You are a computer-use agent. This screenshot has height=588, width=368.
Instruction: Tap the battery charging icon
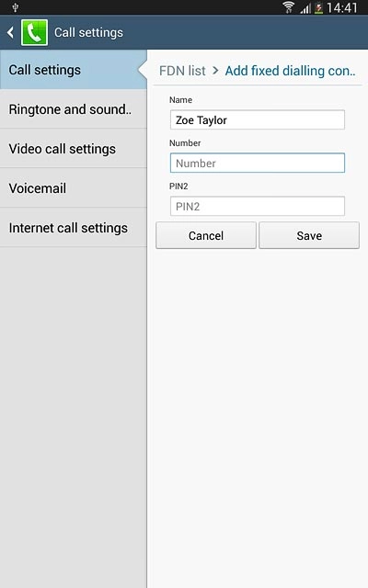click(x=319, y=8)
